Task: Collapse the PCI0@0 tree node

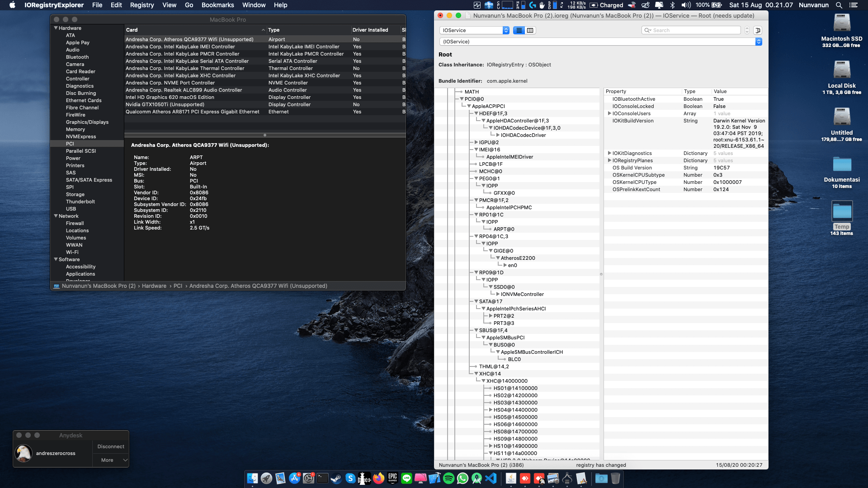Action: (461, 99)
